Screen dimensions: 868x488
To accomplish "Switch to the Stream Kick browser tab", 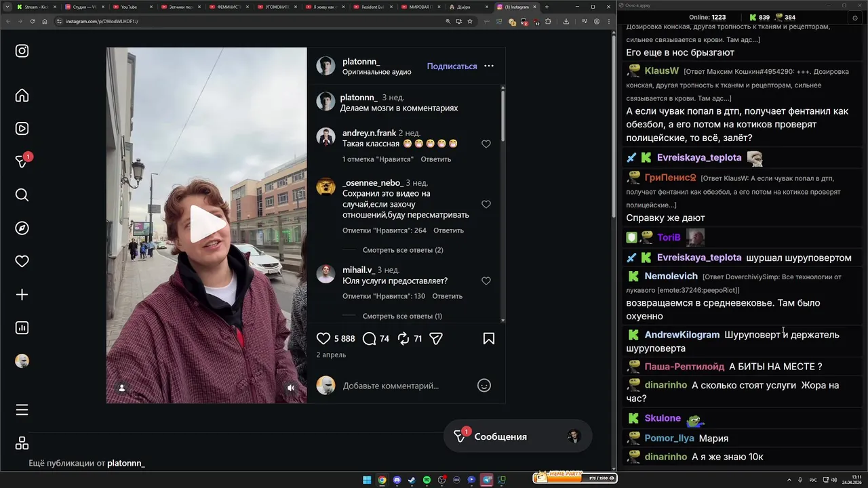I will 35,7.
